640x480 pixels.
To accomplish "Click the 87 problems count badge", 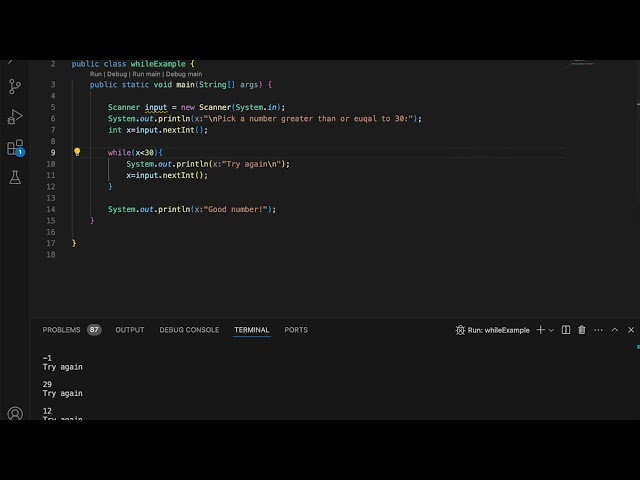I will coord(94,329).
